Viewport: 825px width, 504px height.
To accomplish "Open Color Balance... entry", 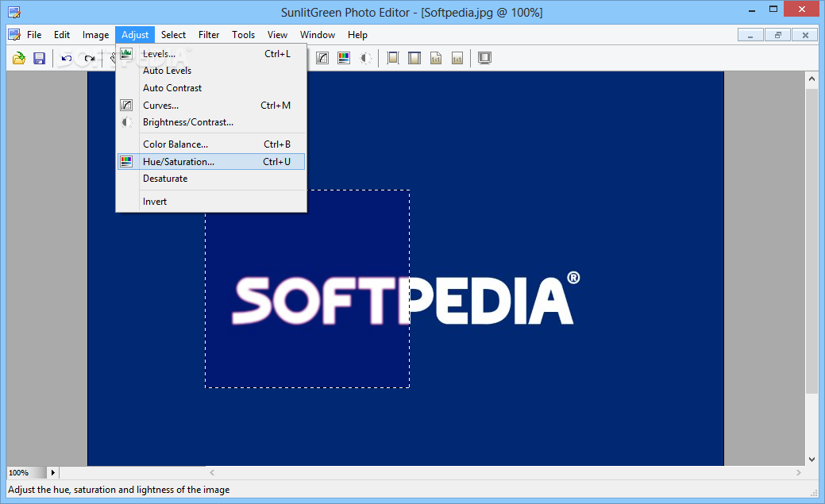I will pos(211,144).
